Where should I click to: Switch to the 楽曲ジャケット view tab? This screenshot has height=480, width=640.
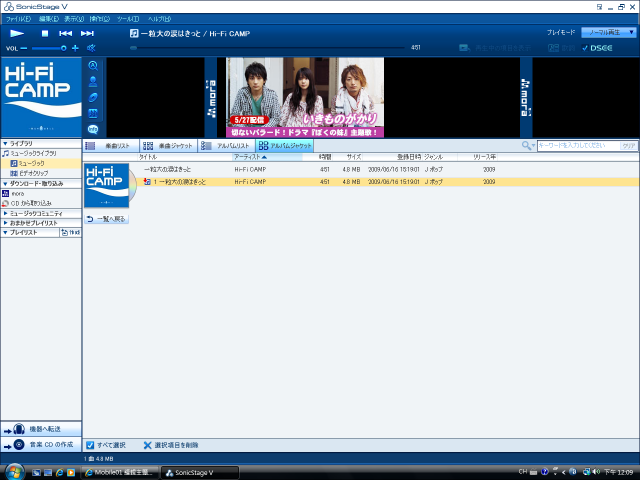pos(169,146)
